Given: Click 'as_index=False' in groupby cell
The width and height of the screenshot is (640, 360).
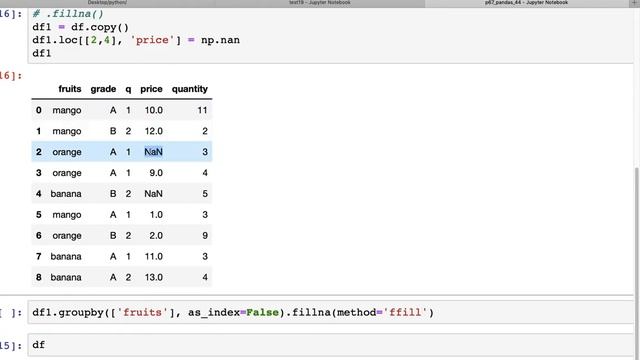Looking at the screenshot, I should pyautogui.click(x=233, y=312).
